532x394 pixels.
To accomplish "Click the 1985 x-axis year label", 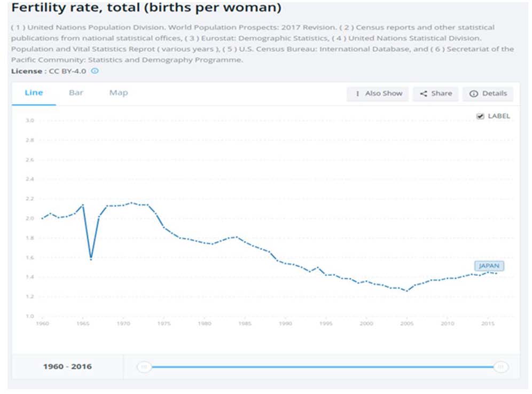I will (x=245, y=324).
